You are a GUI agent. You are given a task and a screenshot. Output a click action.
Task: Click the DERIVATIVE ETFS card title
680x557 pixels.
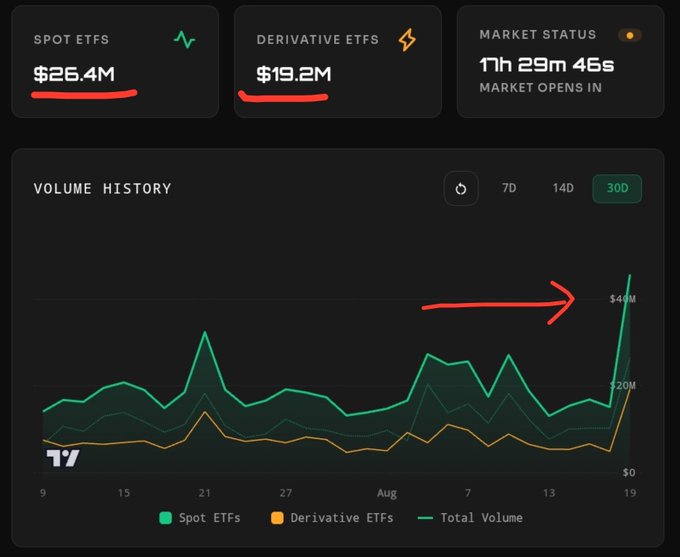(317, 39)
